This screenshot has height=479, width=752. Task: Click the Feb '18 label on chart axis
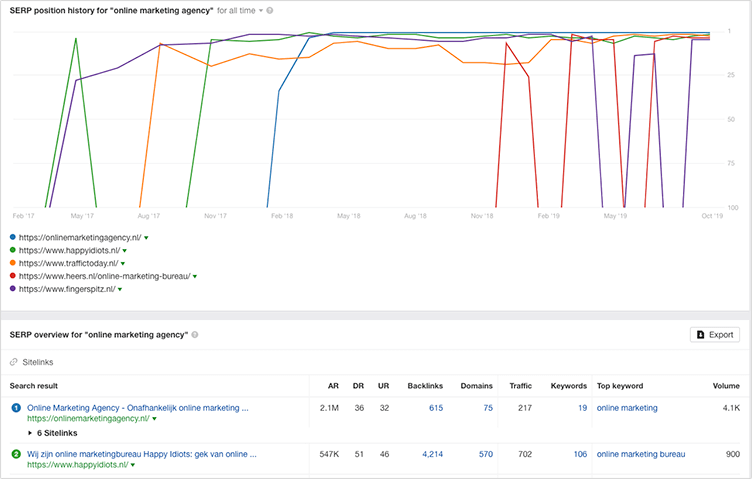(282, 216)
